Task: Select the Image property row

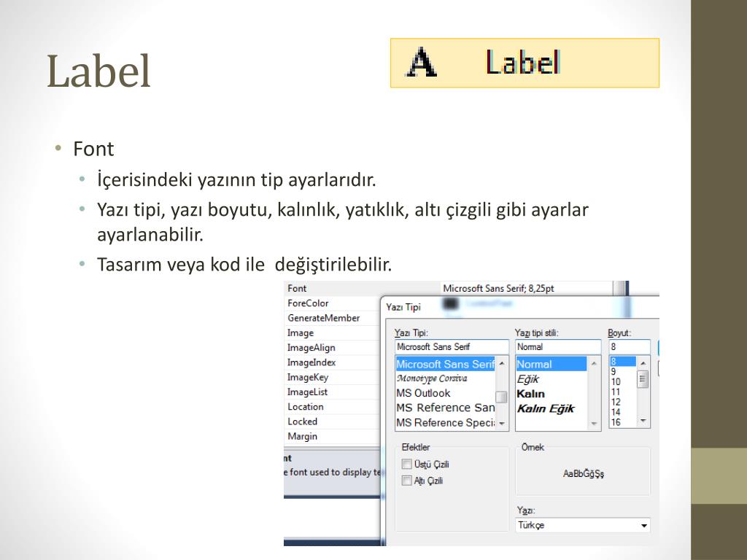Action: (x=333, y=332)
